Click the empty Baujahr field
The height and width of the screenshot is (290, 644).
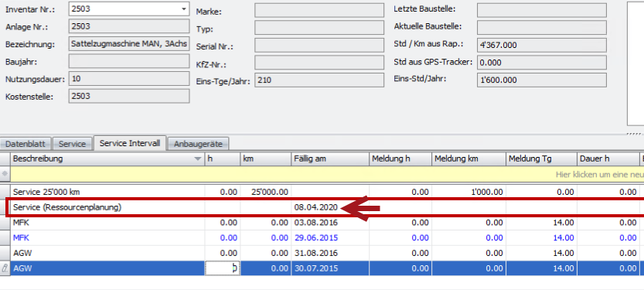pos(129,62)
